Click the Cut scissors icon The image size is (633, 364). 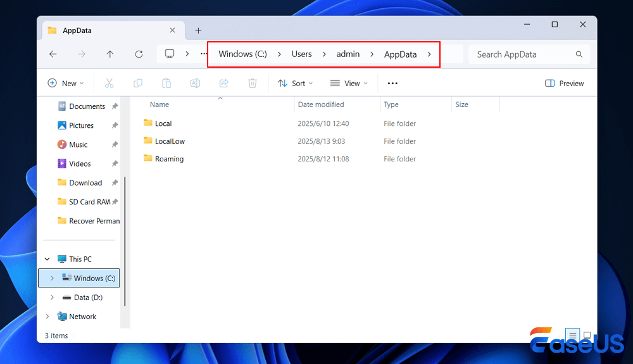[109, 83]
